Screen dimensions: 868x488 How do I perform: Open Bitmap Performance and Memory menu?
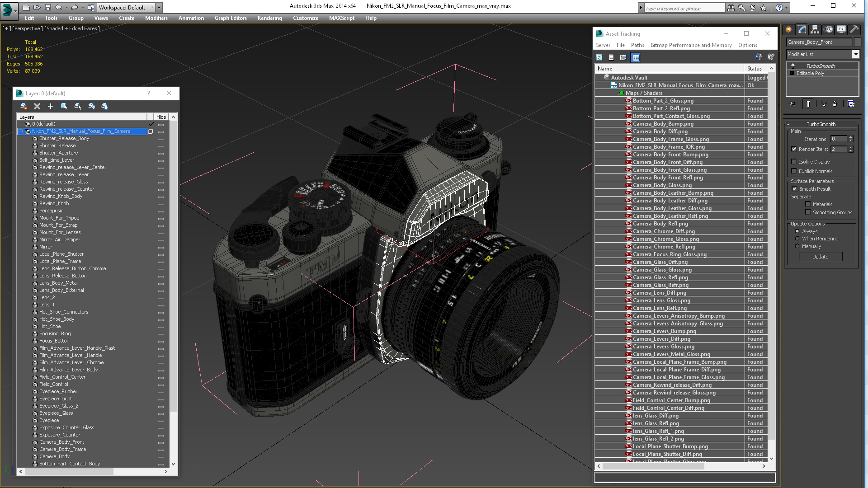pos(691,45)
